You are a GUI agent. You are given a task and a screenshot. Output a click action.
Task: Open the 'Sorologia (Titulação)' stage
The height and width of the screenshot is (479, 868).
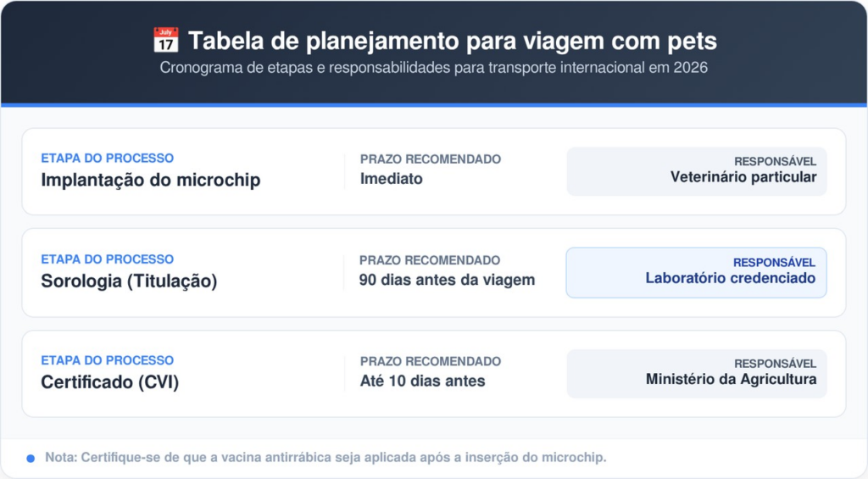129,281
